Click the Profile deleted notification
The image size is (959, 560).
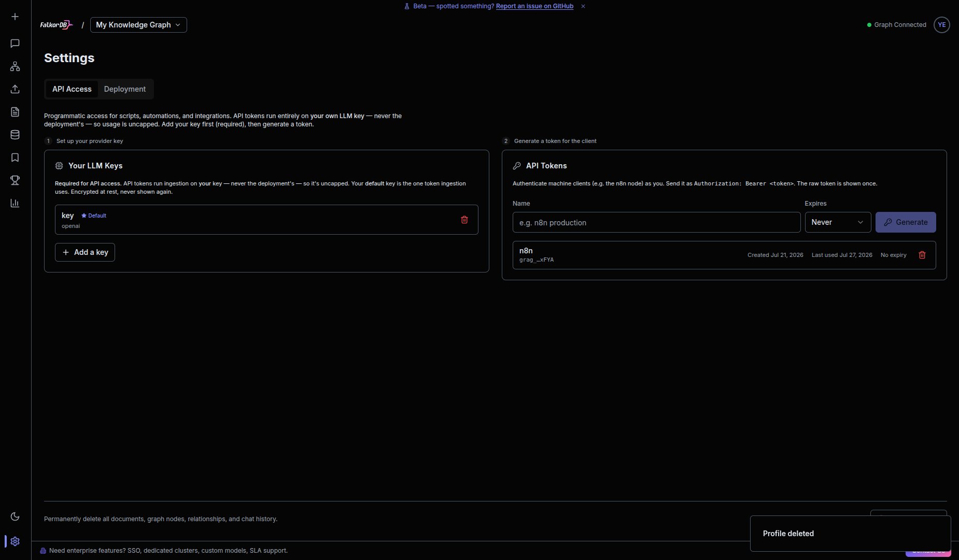click(850, 534)
